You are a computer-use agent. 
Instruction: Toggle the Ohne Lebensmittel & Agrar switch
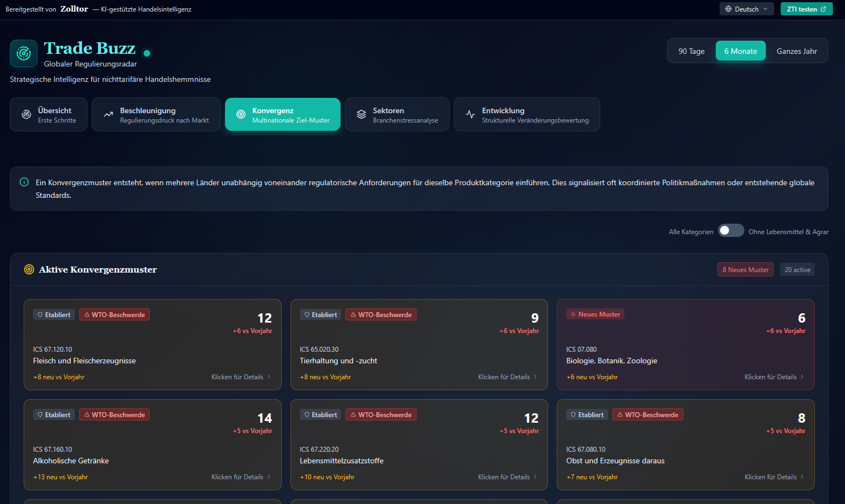[731, 231]
